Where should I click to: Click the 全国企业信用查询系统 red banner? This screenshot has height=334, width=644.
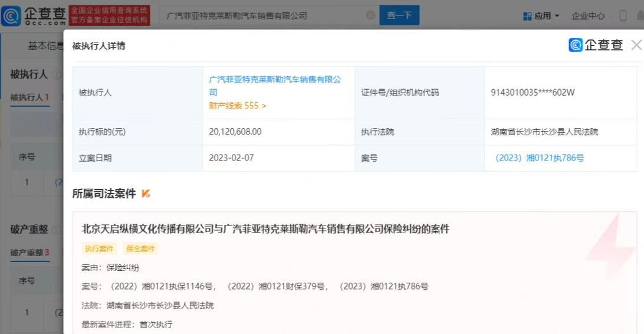tap(109, 15)
